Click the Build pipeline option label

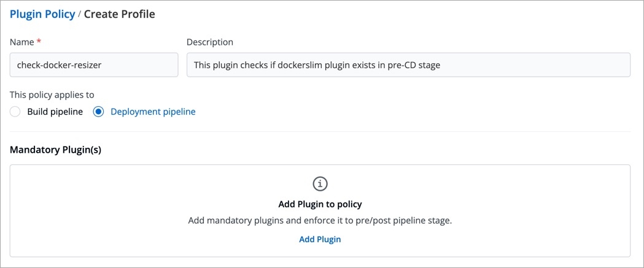pos(55,112)
